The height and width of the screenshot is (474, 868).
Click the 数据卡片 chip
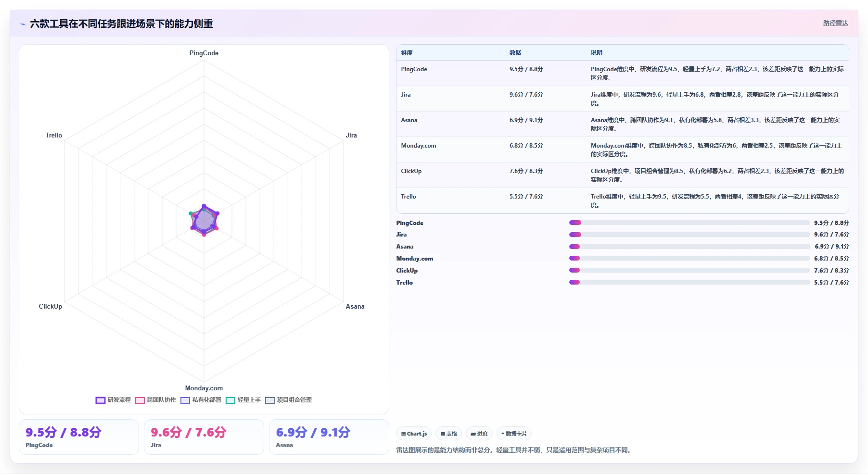coord(514,434)
